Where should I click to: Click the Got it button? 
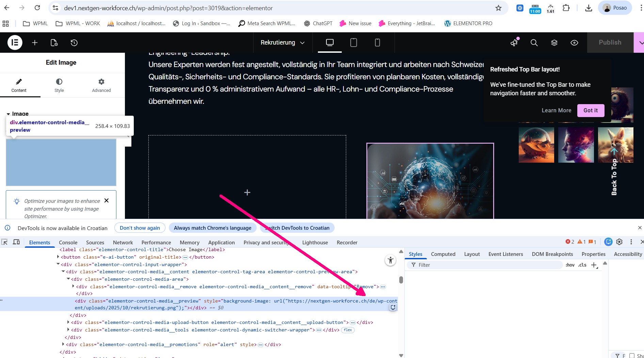pyautogui.click(x=591, y=110)
